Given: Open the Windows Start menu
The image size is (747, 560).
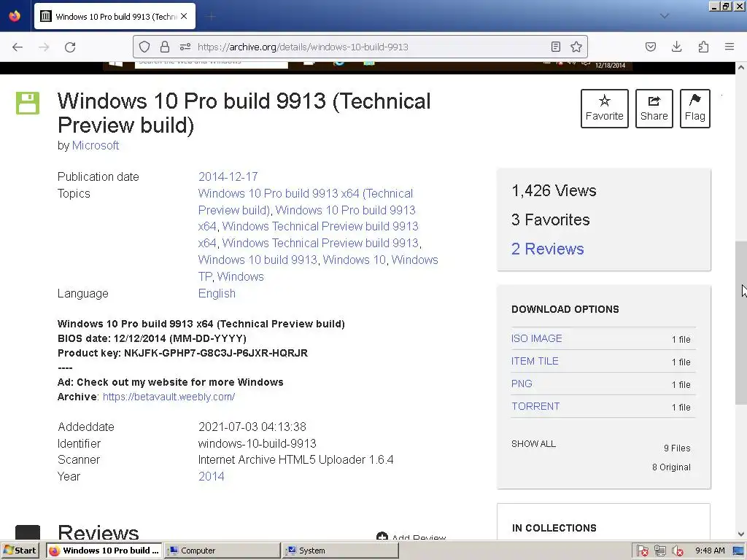Looking at the screenshot, I should pyautogui.click(x=20, y=551).
